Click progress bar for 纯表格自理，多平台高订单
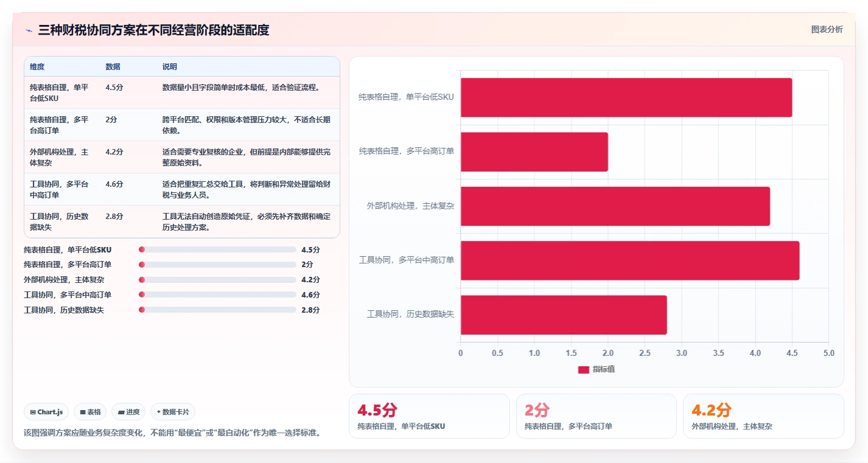Viewport: 868px width, 463px height. [x=217, y=265]
